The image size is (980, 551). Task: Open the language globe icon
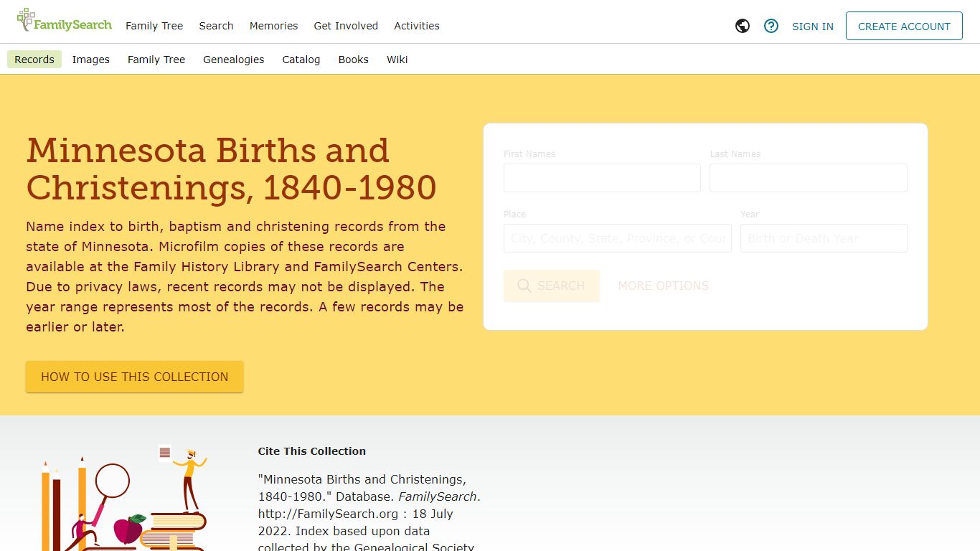743,26
